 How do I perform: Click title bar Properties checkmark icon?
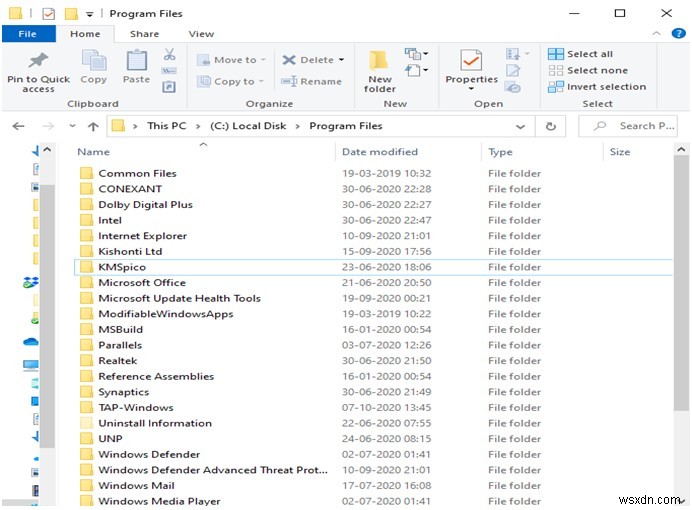49,14
